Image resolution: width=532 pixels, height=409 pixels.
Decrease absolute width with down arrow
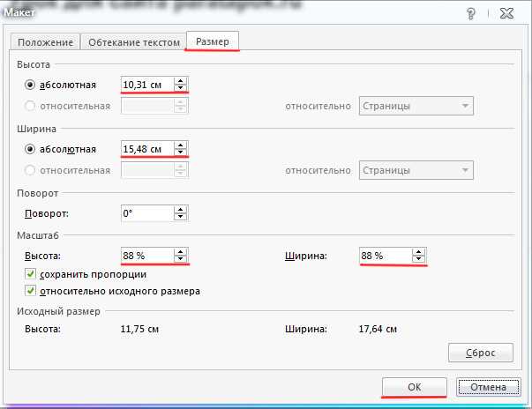click(181, 152)
